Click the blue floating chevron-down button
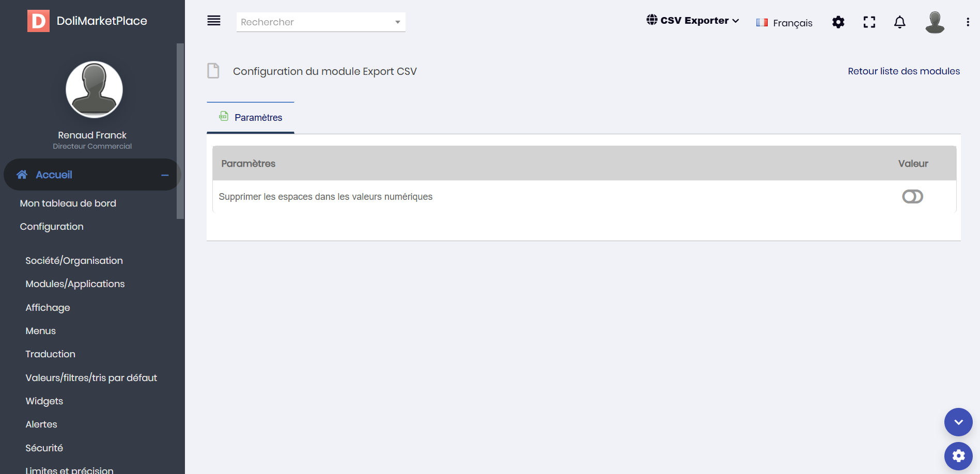Screen dimensions: 980x474 pos(958,422)
